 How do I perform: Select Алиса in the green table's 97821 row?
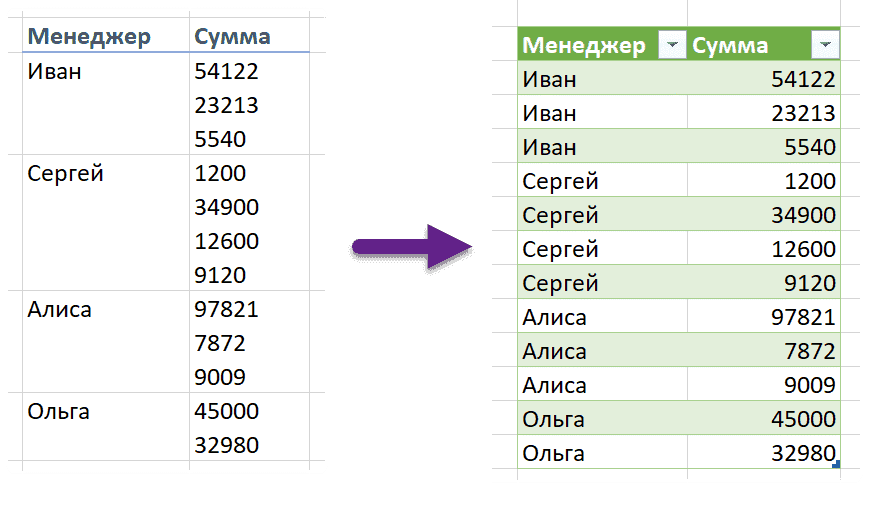pos(554,317)
